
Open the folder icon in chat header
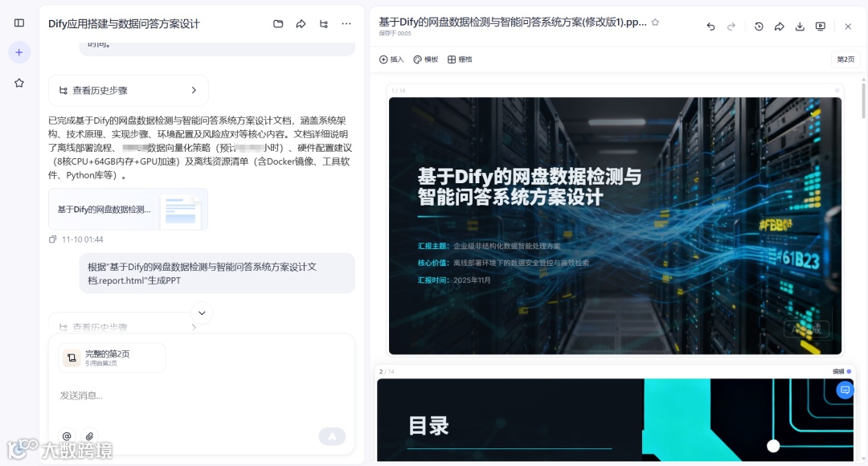pos(278,24)
